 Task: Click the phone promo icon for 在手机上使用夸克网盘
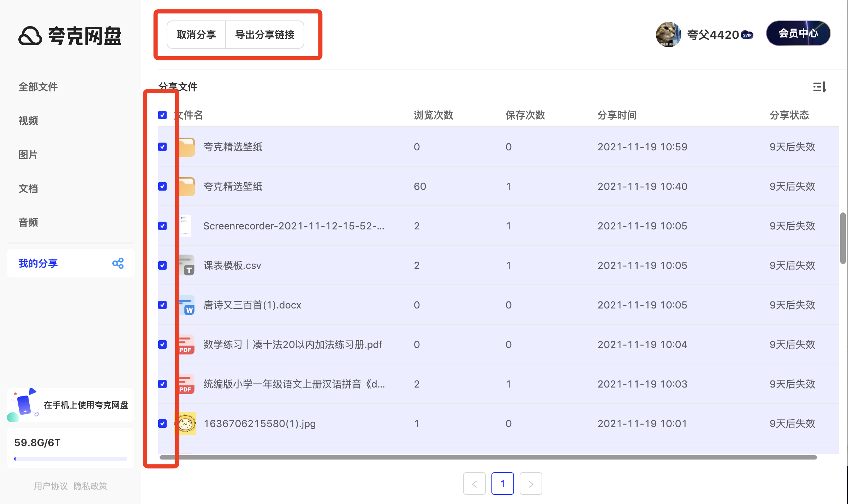click(x=24, y=404)
